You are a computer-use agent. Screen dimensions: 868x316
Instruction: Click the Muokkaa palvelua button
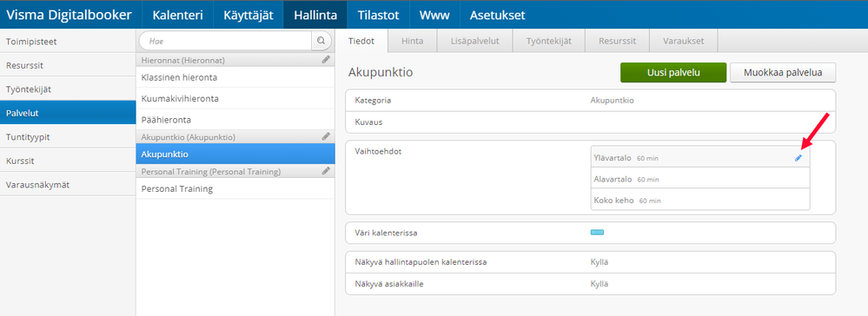point(783,73)
